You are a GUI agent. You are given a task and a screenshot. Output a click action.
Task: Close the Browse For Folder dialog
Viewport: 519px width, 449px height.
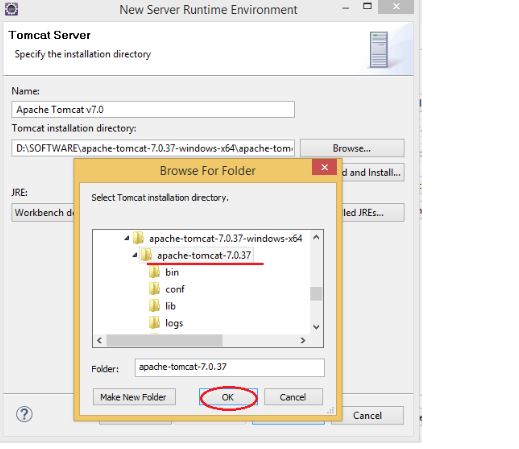[x=324, y=167]
